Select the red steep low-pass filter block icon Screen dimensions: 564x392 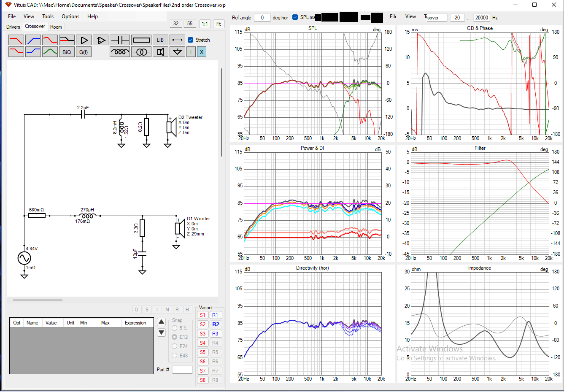point(16,40)
